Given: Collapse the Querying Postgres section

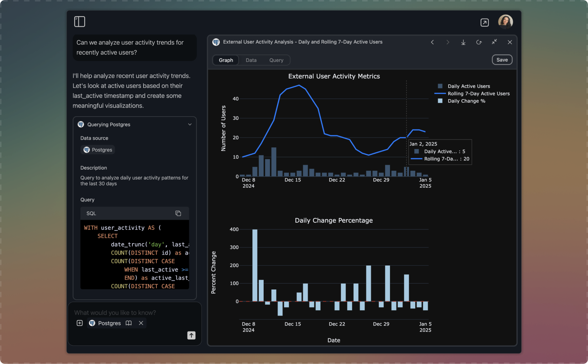Looking at the screenshot, I should pyautogui.click(x=189, y=124).
